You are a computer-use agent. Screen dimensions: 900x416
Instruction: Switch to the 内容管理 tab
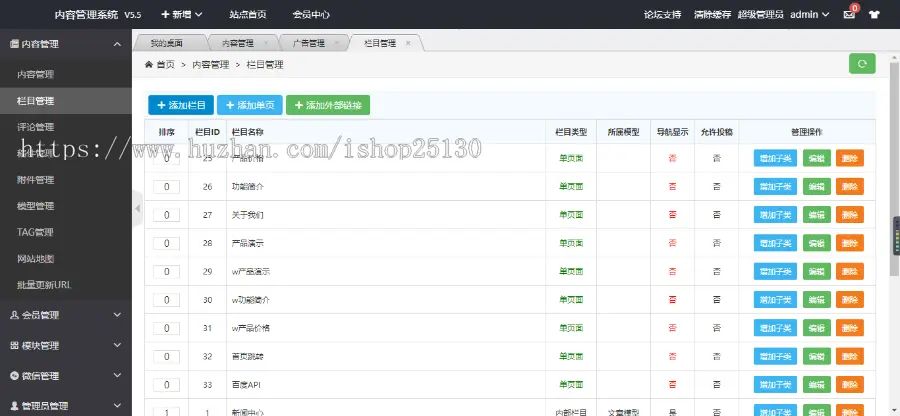tap(238, 43)
